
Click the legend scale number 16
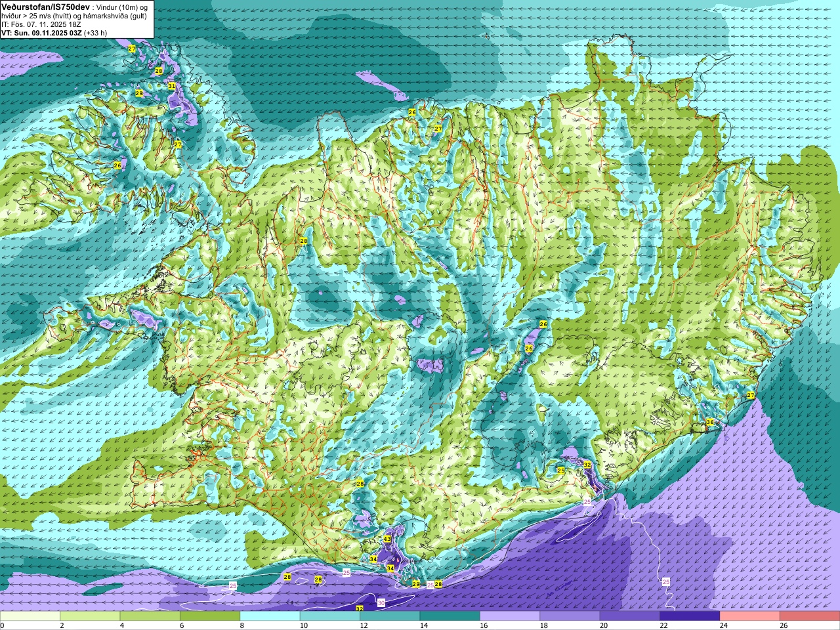484,625
